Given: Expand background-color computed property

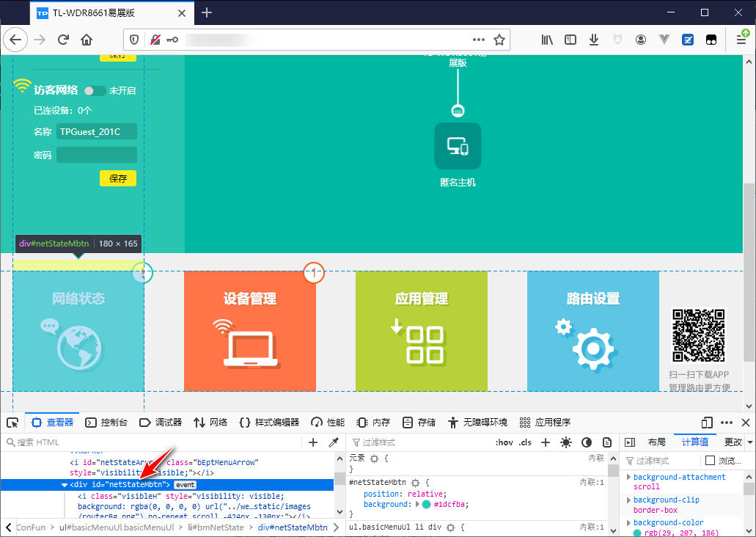Looking at the screenshot, I should [628, 522].
